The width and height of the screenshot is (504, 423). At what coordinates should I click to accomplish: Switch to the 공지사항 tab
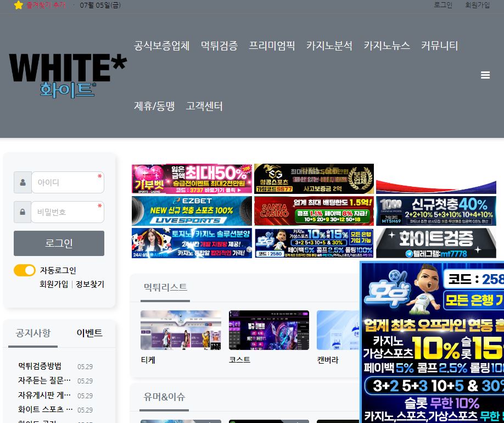tap(33, 333)
